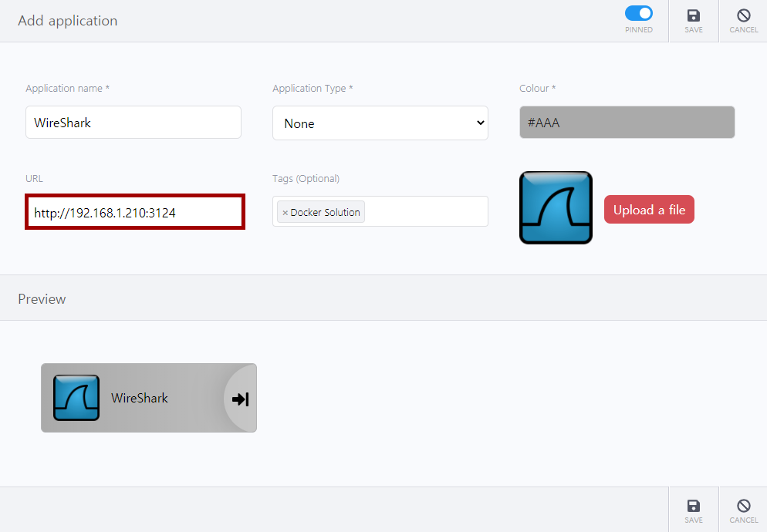The width and height of the screenshot is (767, 532).
Task: Open the #AAA colour picker field
Action: pyautogui.click(x=627, y=123)
